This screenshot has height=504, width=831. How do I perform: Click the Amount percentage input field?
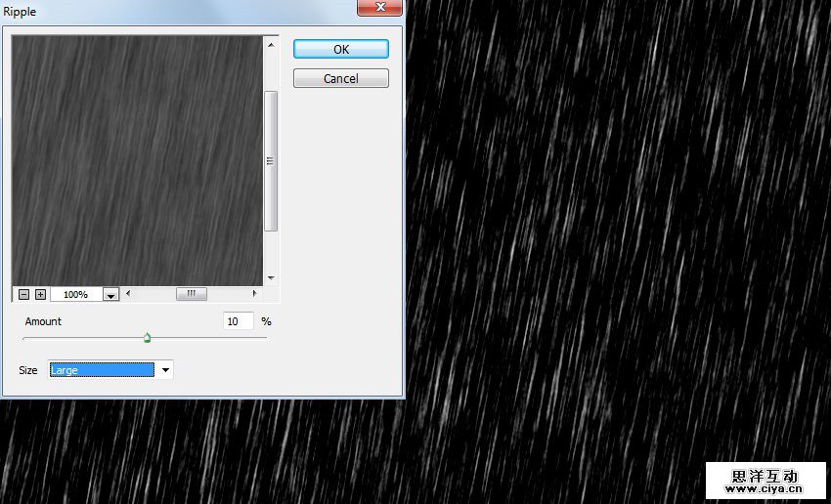tap(239, 321)
